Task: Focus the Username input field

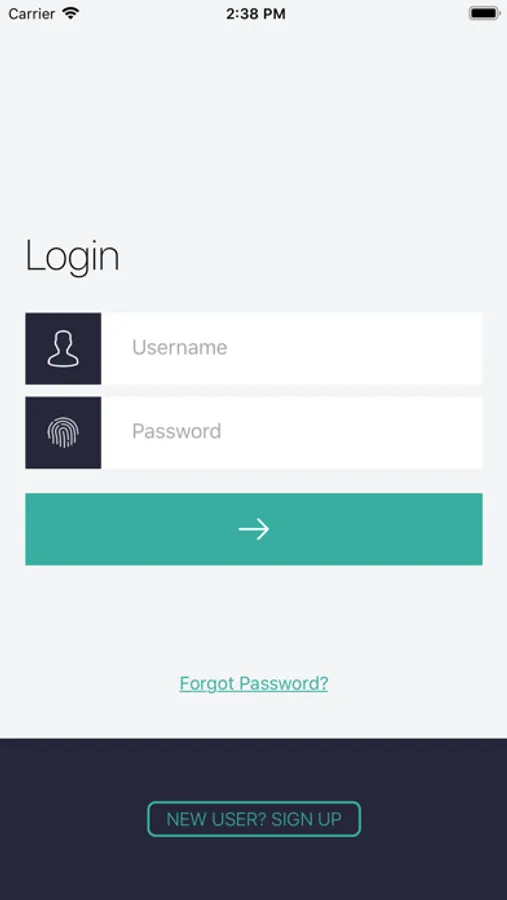Action: (x=292, y=348)
